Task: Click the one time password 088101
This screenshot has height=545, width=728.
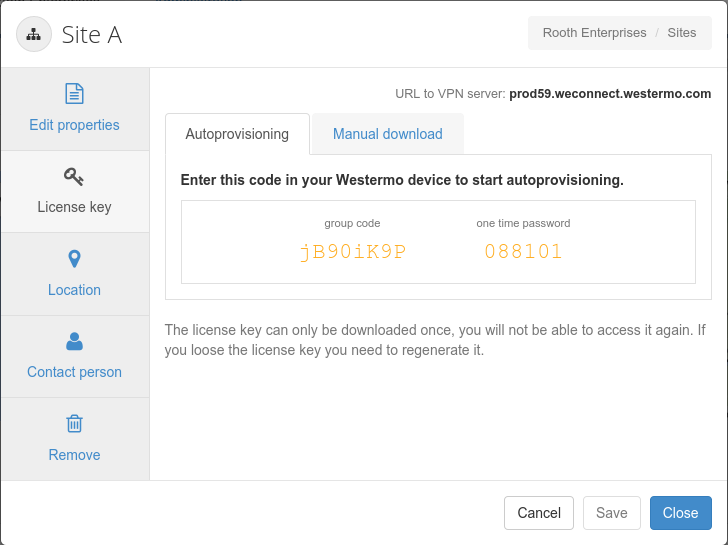Action: (x=523, y=252)
